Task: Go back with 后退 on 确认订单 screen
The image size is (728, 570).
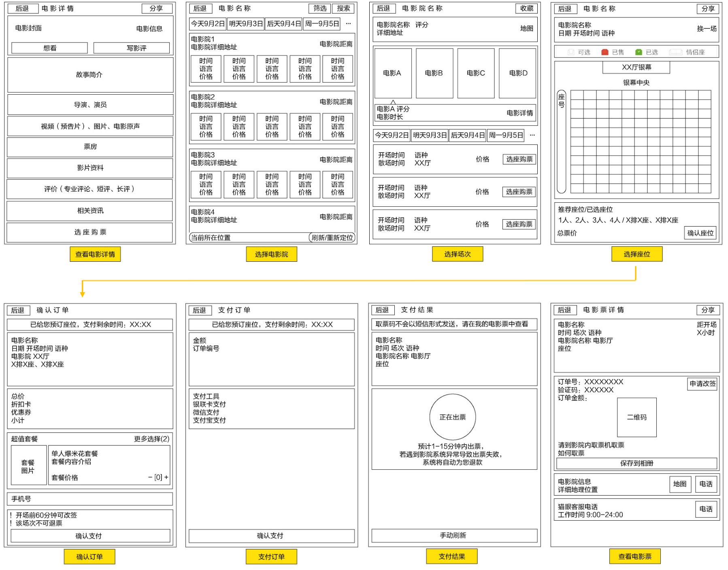Action: pyautogui.click(x=18, y=311)
